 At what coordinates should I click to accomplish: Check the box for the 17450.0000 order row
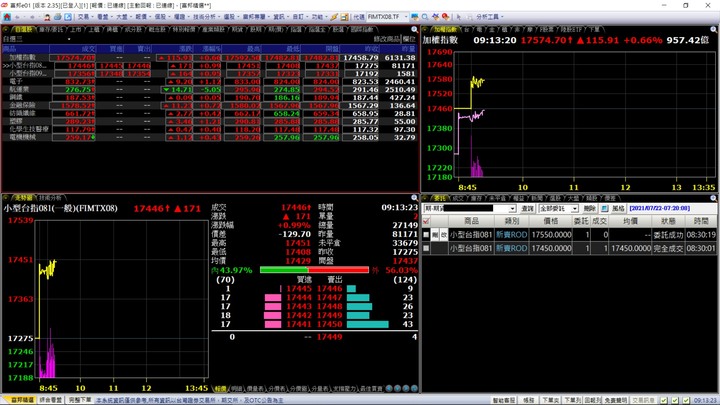pos(426,248)
